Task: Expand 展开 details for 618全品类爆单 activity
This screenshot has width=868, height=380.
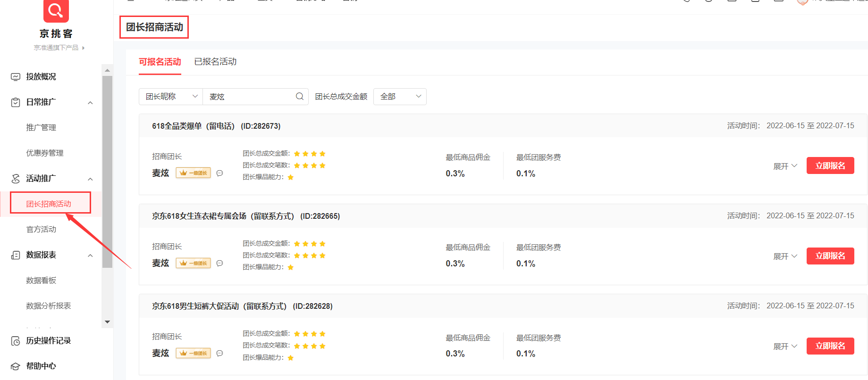Action: (x=785, y=166)
